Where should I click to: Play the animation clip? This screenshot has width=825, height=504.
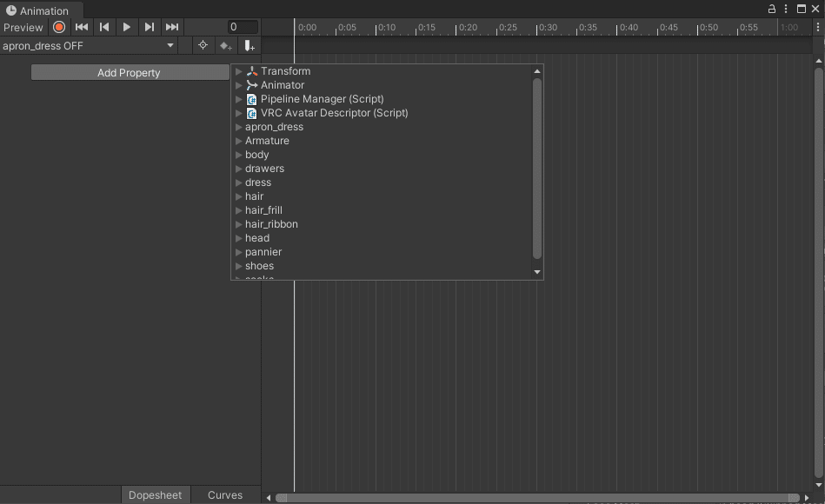pyautogui.click(x=126, y=27)
